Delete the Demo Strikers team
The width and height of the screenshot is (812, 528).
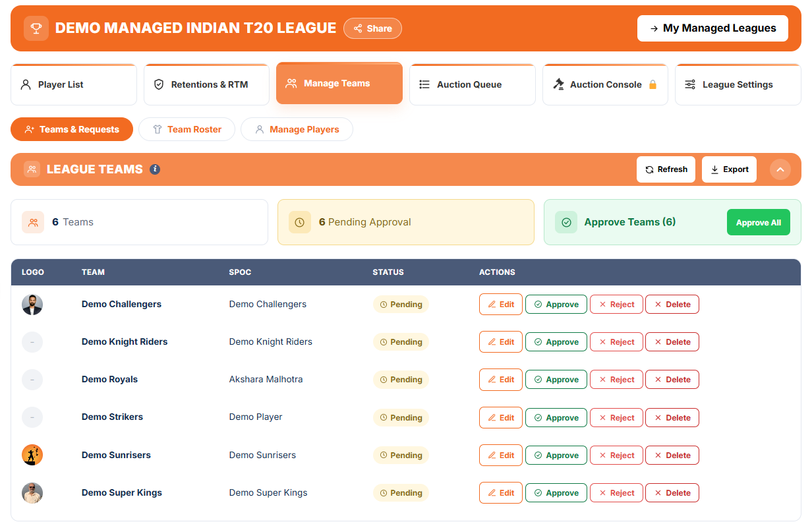(672, 418)
